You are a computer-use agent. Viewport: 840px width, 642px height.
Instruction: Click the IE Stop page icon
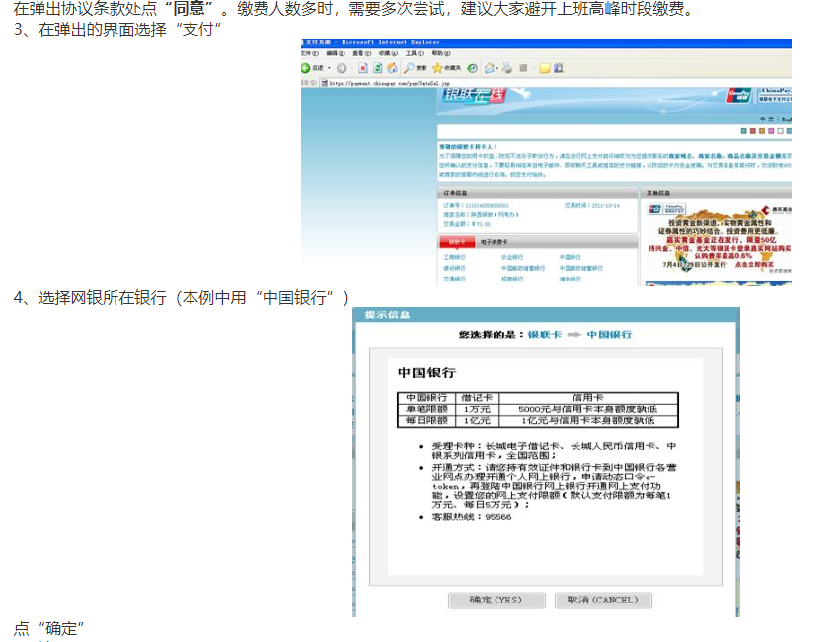363,68
